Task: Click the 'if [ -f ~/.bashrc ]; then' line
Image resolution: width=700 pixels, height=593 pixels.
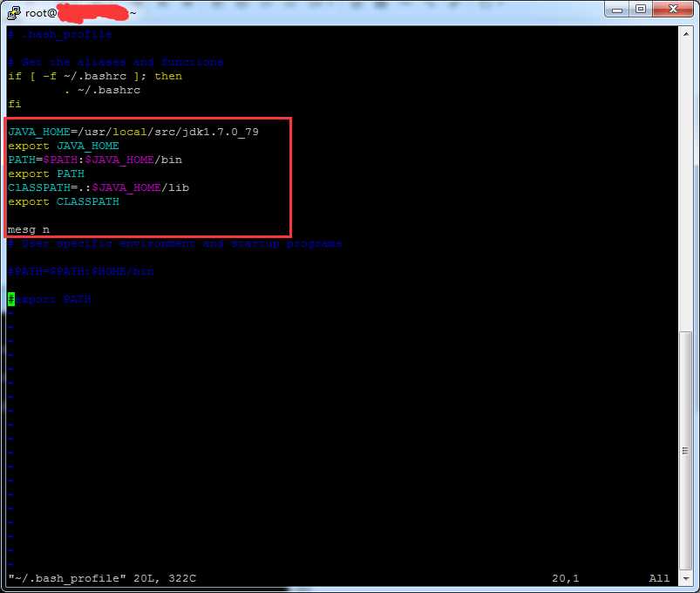Action: coord(95,77)
